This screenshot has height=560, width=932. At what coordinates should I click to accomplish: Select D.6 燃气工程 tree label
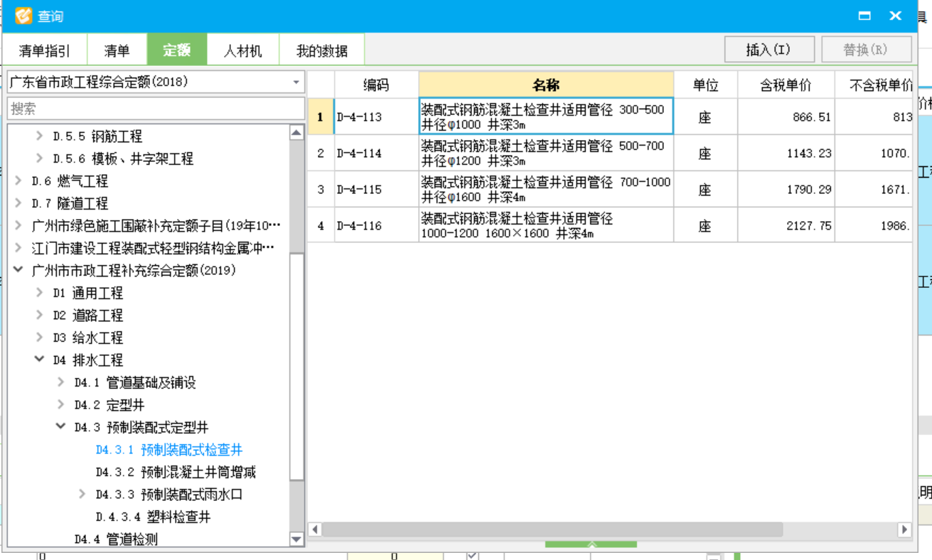[70, 181]
